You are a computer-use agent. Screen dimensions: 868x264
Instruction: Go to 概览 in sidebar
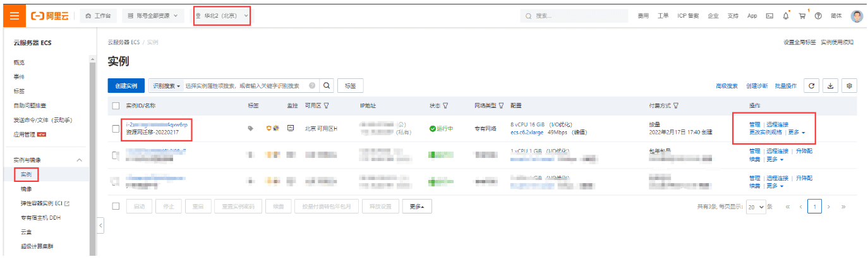[19, 63]
